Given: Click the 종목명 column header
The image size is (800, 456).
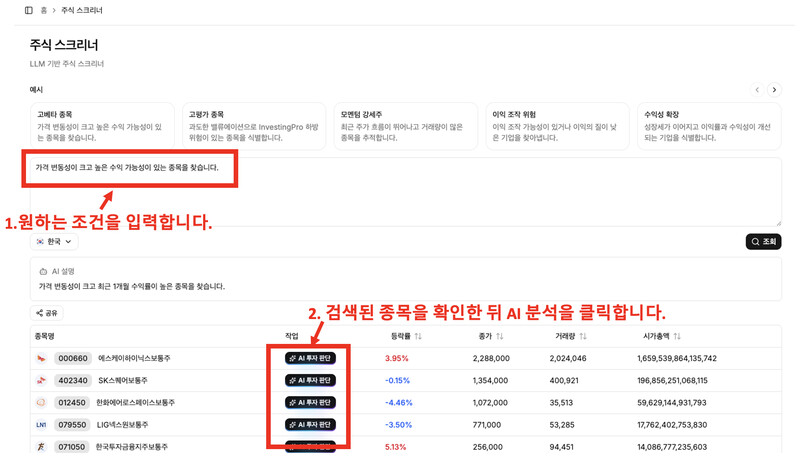Looking at the screenshot, I should pyautogui.click(x=44, y=336).
